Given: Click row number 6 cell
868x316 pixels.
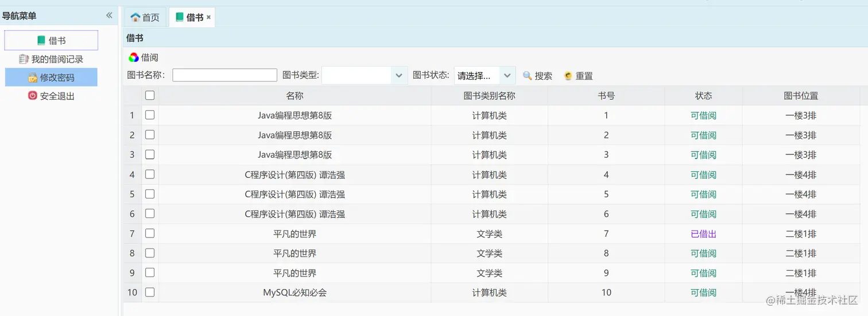Looking at the screenshot, I should click(132, 214).
